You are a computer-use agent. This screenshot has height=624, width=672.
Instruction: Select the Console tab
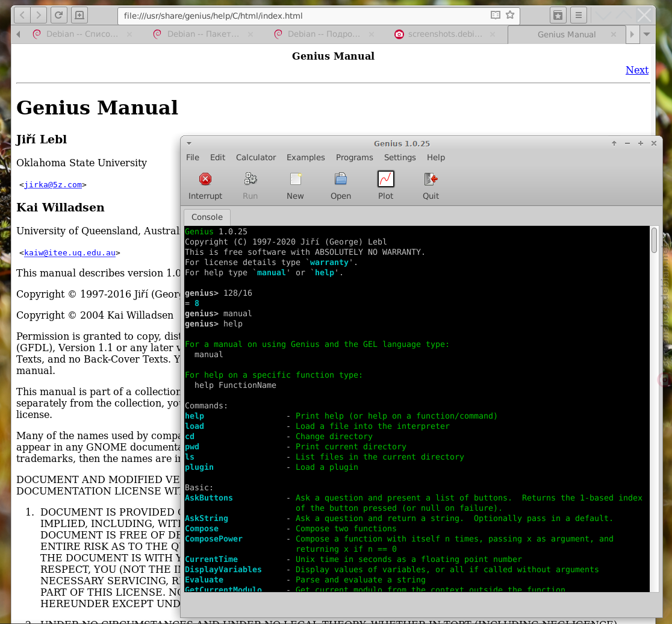[x=207, y=217]
